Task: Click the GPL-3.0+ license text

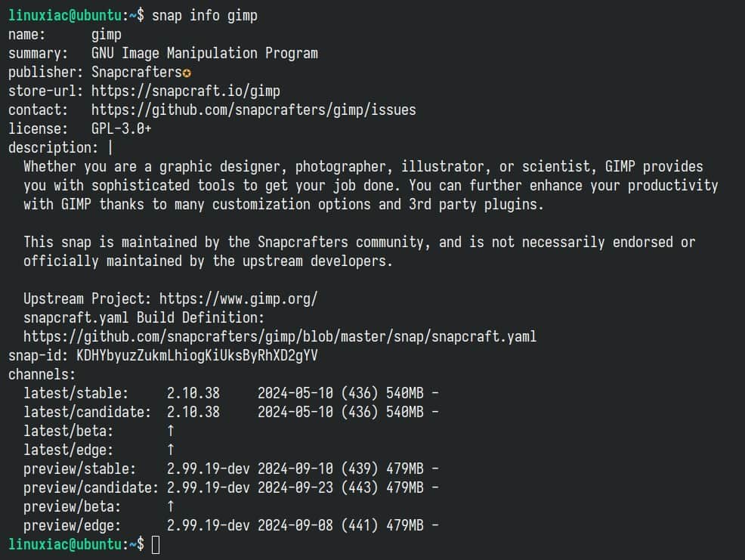Action: tap(121, 128)
